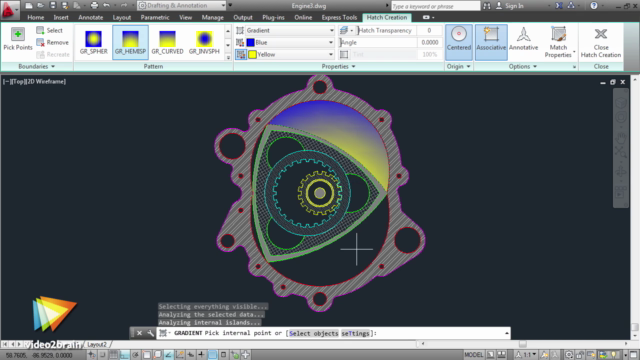Click the Open file icon in Quick Access
640x360 pixels.
pyautogui.click(x=40, y=6)
